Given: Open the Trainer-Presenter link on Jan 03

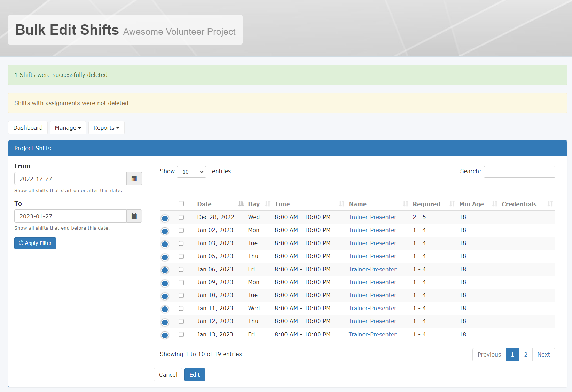Looking at the screenshot, I should click(x=372, y=243).
